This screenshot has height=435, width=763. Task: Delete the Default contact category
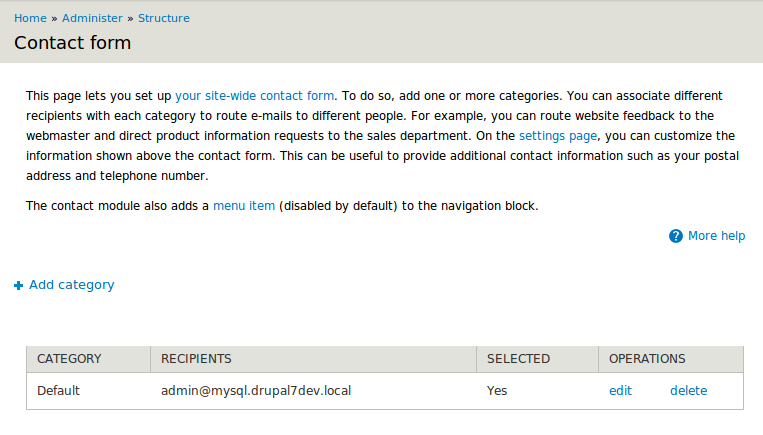tap(688, 391)
